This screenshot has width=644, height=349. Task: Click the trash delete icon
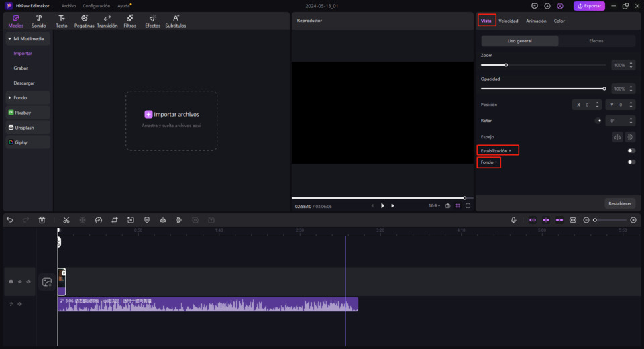pos(42,220)
